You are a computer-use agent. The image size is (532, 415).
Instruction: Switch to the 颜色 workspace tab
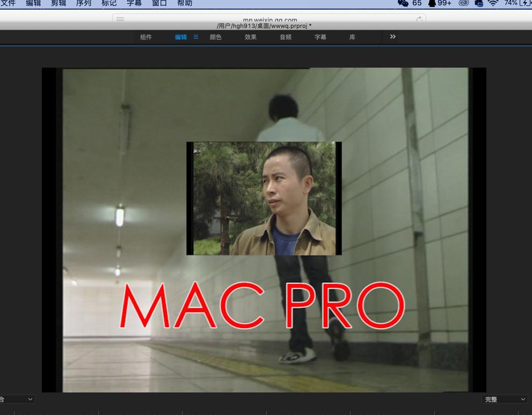pos(215,37)
